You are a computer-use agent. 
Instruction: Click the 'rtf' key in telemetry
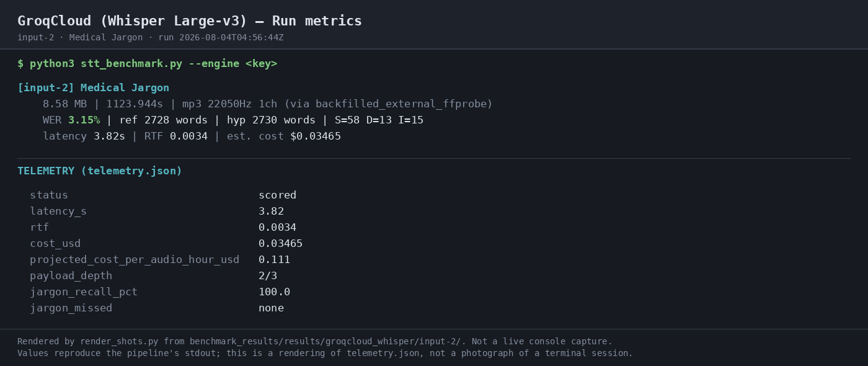tap(39, 228)
